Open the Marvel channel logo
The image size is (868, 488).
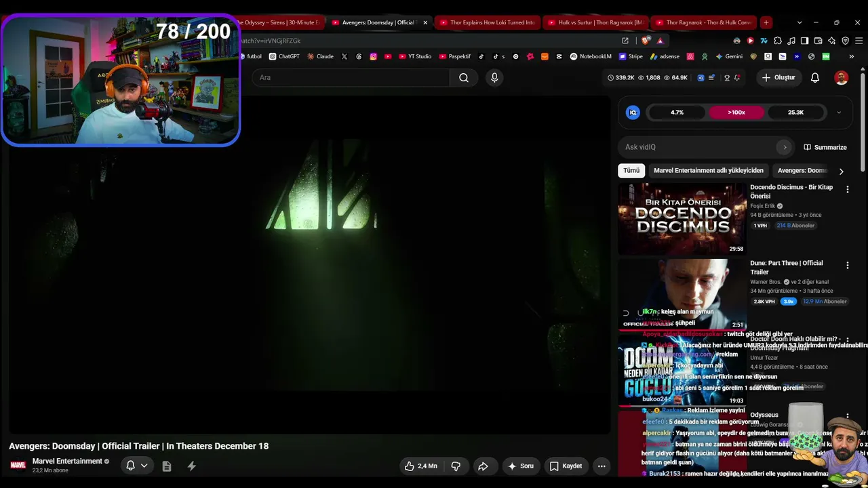(18, 465)
